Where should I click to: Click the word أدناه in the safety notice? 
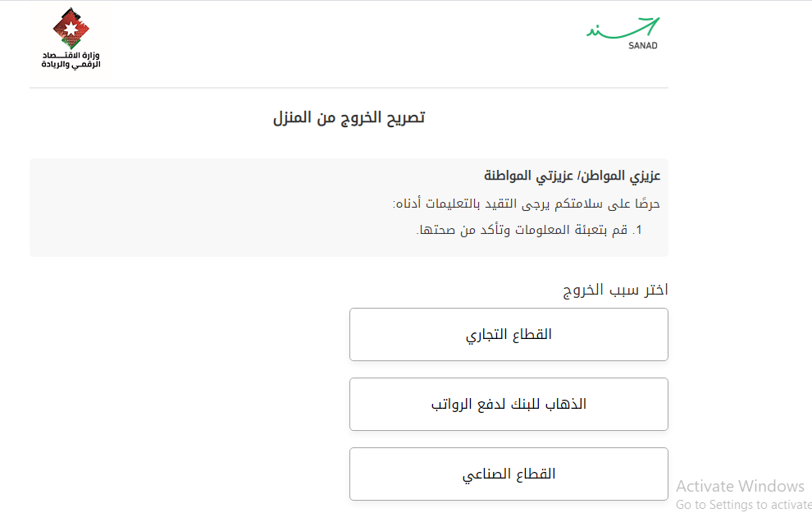click(405, 204)
